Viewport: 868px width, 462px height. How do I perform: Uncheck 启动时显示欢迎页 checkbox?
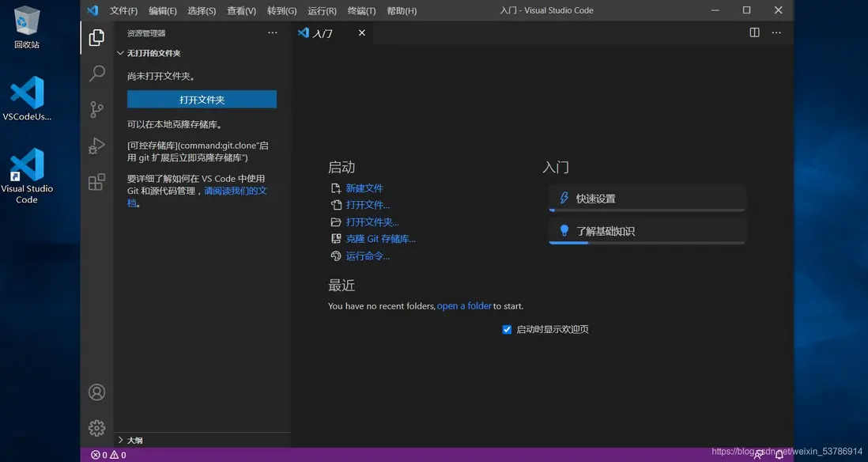click(507, 330)
